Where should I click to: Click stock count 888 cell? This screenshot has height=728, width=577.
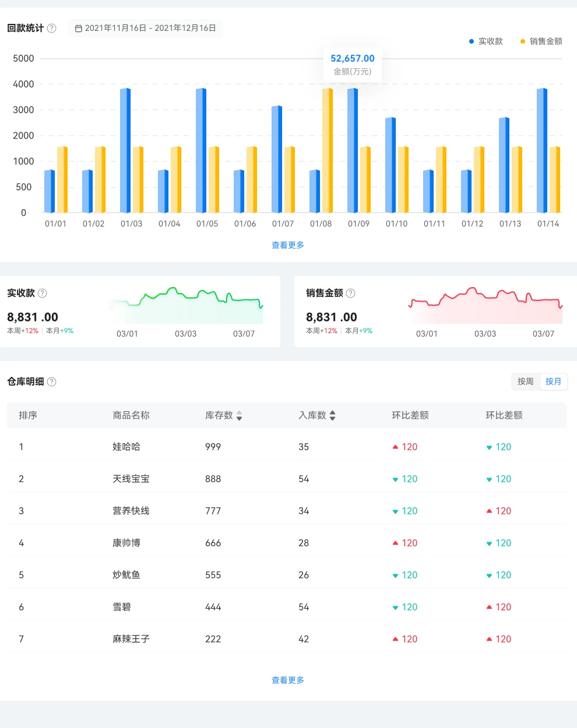pyautogui.click(x=213, y=479)
